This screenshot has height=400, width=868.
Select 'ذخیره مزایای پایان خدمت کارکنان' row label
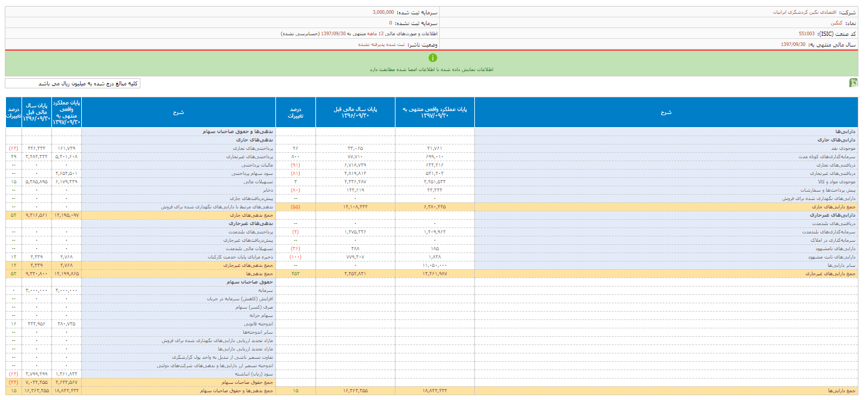point(240,256)
